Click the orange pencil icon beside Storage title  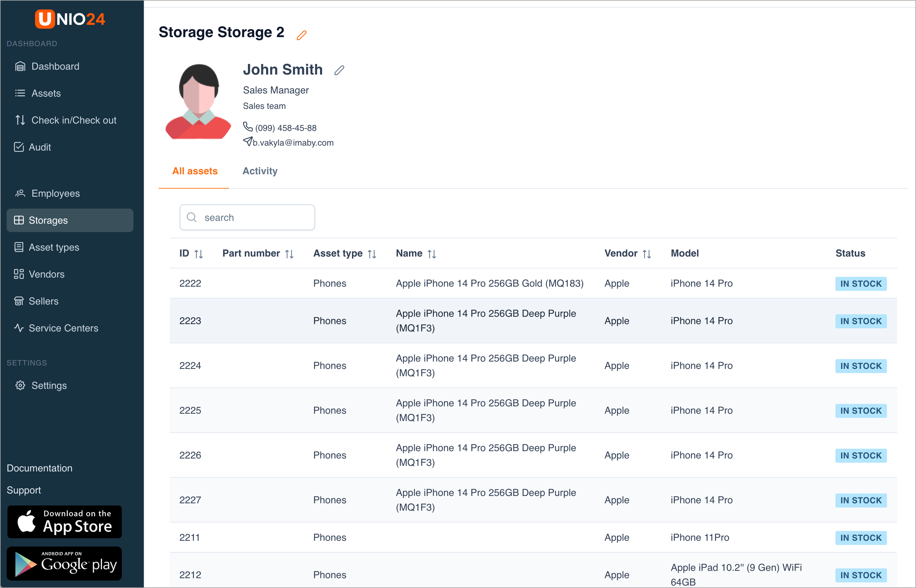(301, 35)
